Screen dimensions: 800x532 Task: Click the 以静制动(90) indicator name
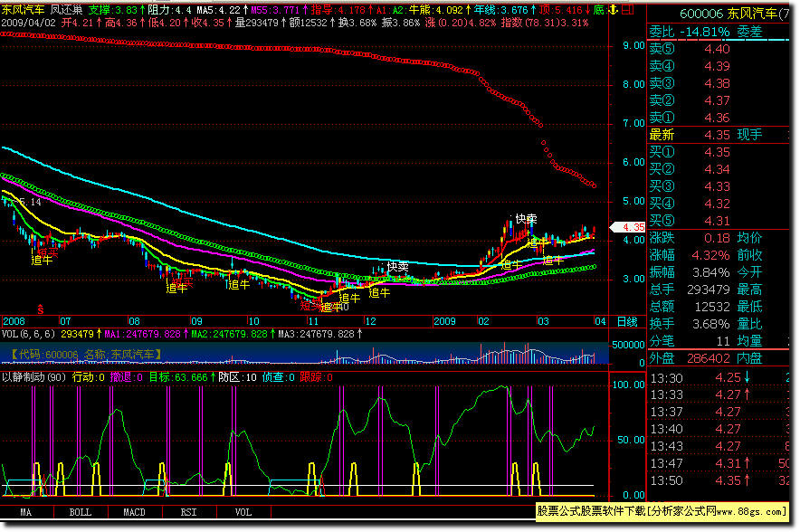coord(34,377)
